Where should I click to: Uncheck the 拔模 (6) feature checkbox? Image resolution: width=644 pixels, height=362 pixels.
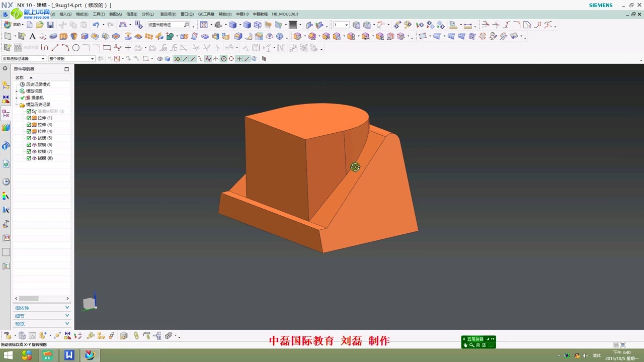29,145
